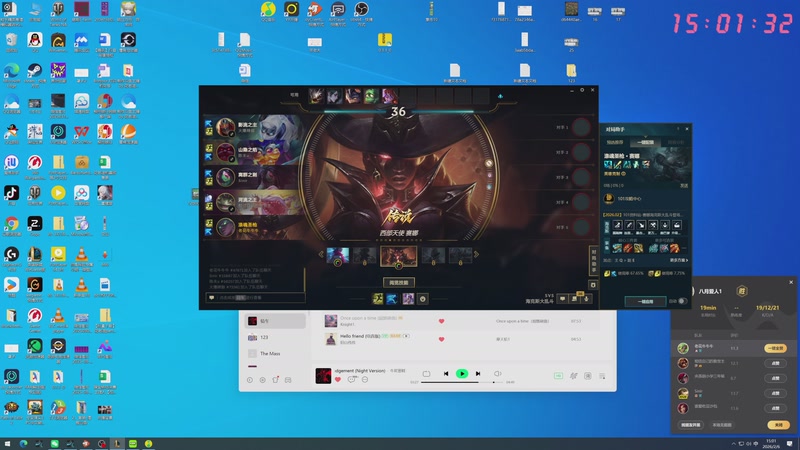Open Google Chrome from the desktop
Screen dimensions: 800x450
click(11, 223)
